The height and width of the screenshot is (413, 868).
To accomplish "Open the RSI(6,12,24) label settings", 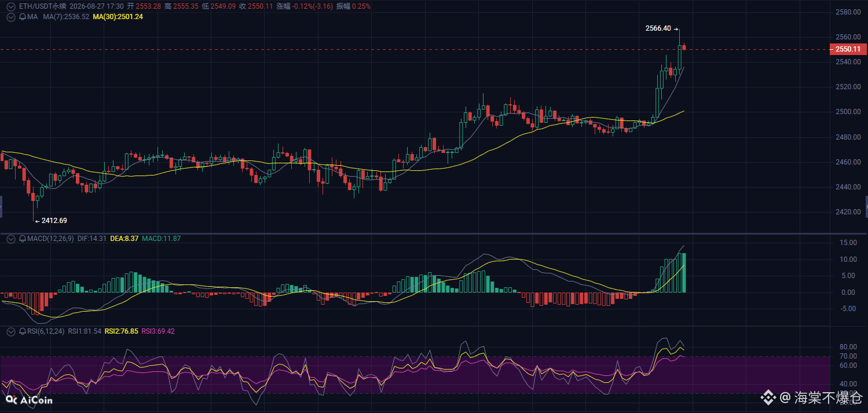I will [x=46, y=332].
